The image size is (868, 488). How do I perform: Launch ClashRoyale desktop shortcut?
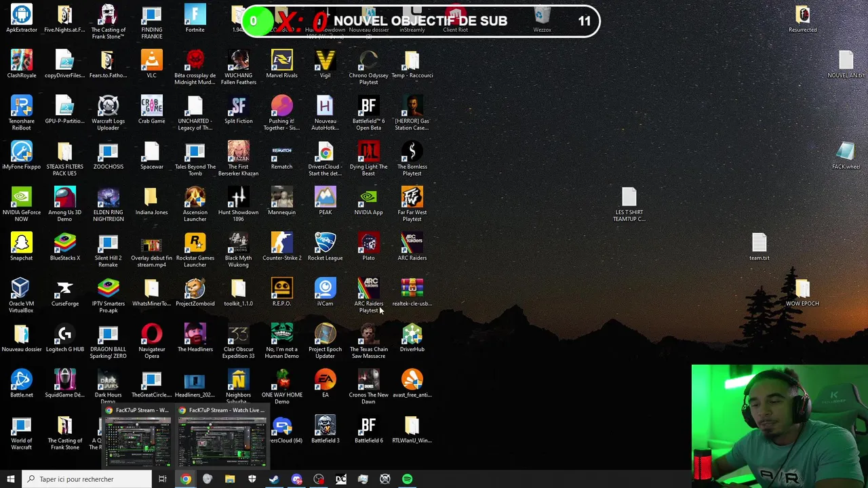coord(22,64)
